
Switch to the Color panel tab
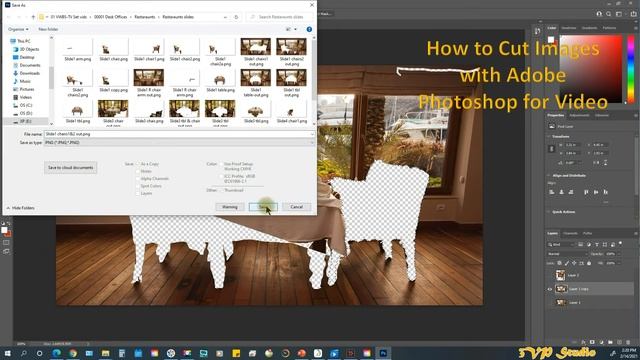coord(552,28)
